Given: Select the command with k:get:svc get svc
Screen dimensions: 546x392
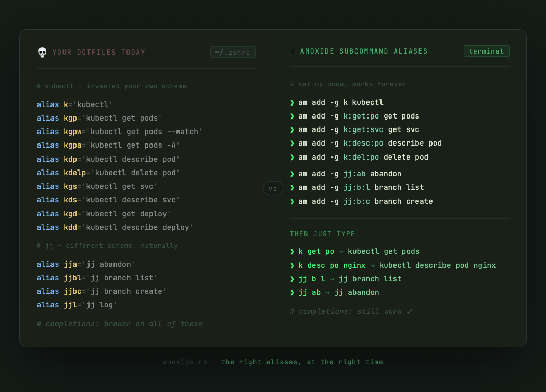Looking at the screenshot, I should tap(354, 130).
